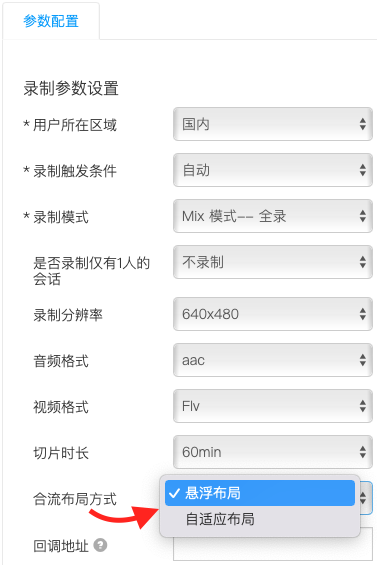The height and width of the screenshot is (565, 377).
Task: Switch to the 参数配置 tab
Action: tap(51, 21)
